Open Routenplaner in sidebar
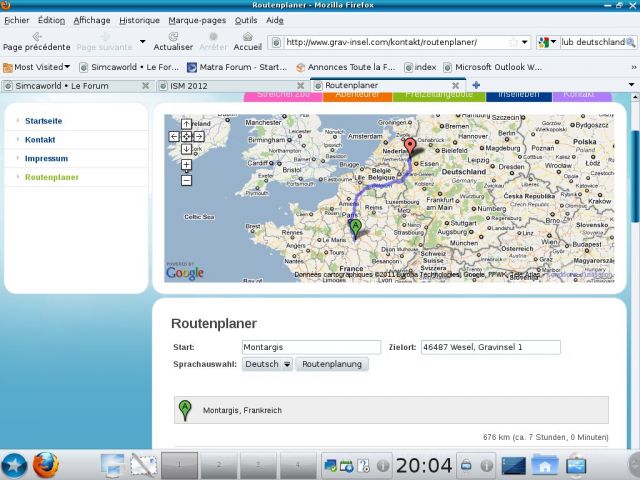The height and width of the screenshot is (480, 640). click(52, 177)
